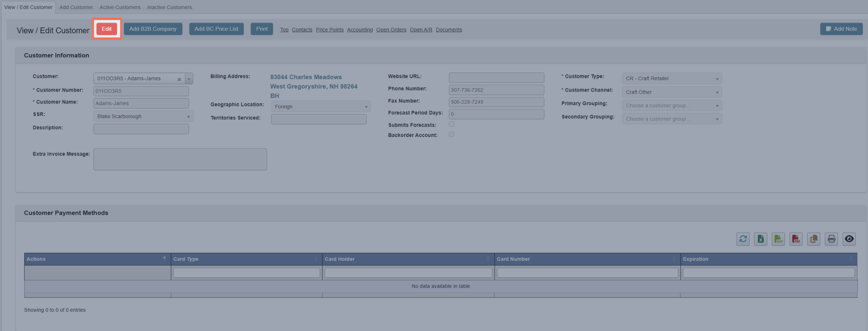Click the Print button
Viewport: 868px width, 331px height.
click(262, 29)
